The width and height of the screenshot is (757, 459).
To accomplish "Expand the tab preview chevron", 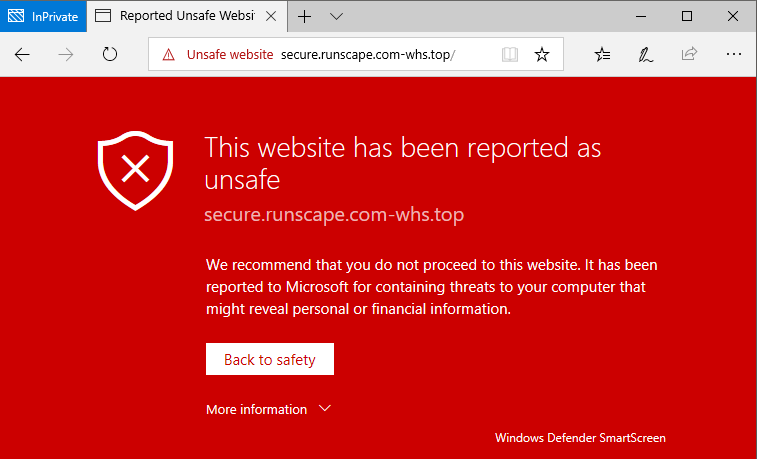I will [x=336, y=16].
